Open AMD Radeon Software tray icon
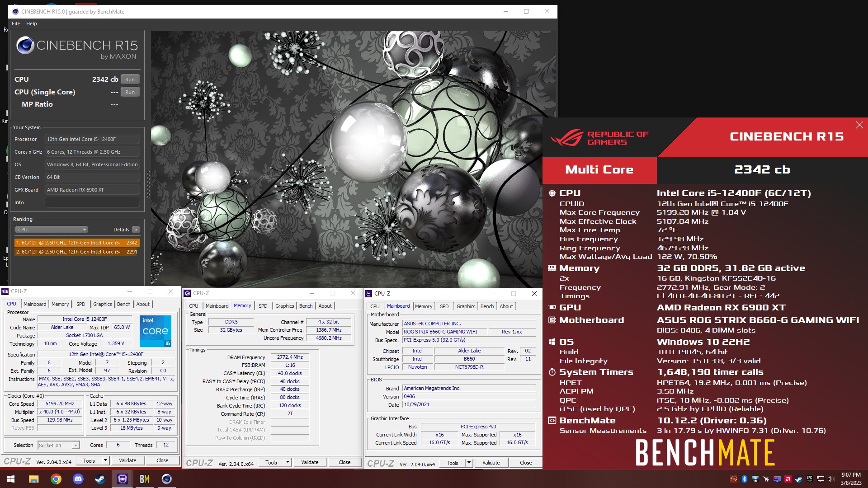The height and width of the screenshot is (488, 868). [788, 479]
